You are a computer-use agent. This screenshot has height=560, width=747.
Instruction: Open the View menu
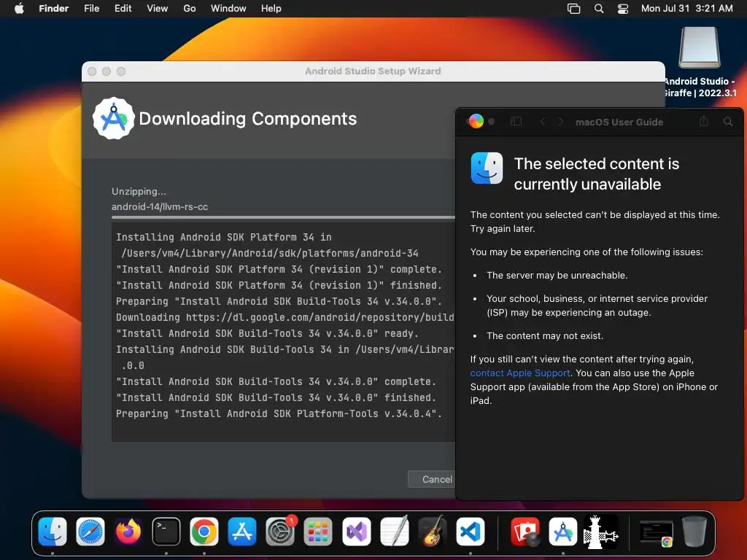158,8
